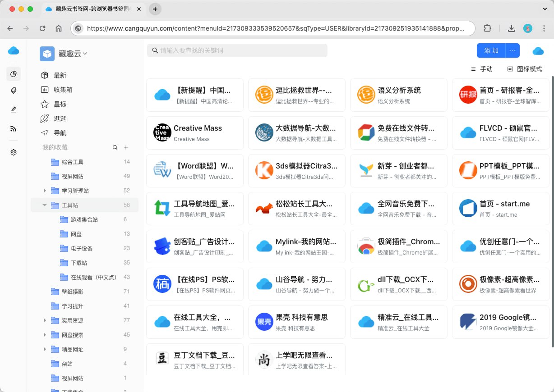The image size is (554, 392).
Task: Open the tags icon in left rail
Action: [14, 91]
